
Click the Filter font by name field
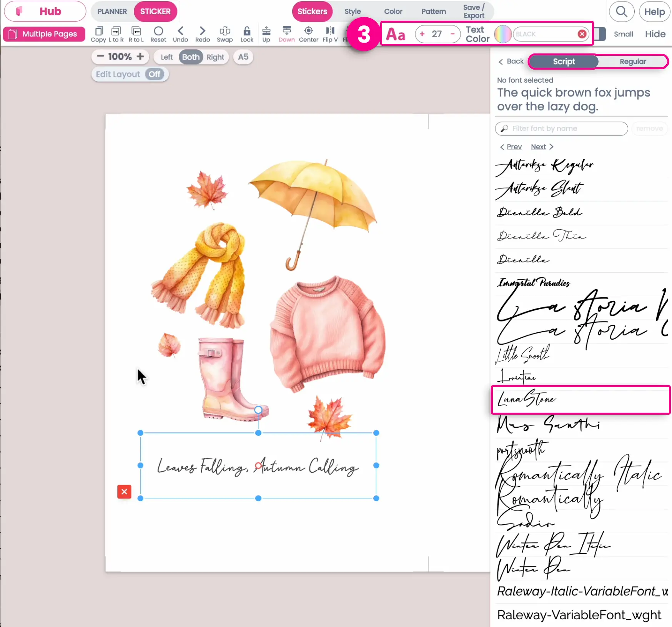pos(561,128)
